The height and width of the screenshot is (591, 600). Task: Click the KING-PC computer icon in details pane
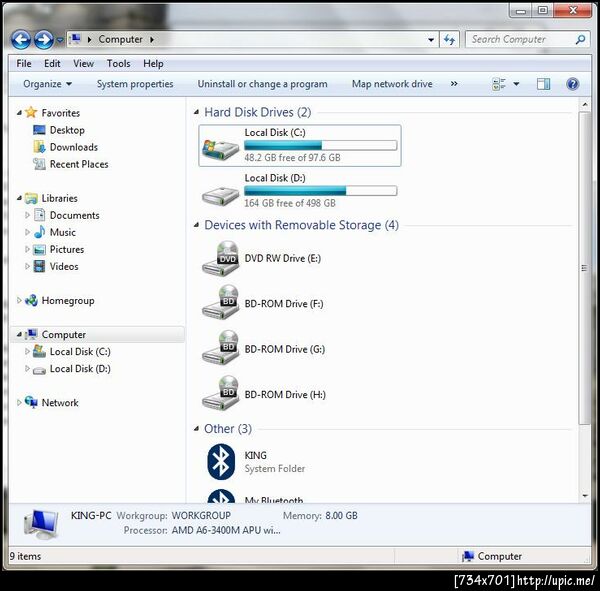point(41,524)
